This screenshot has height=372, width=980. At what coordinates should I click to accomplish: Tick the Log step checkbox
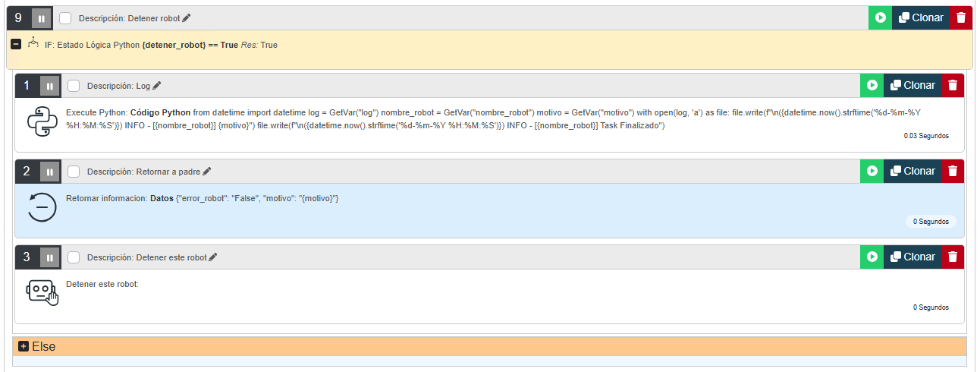pos(74,86)
